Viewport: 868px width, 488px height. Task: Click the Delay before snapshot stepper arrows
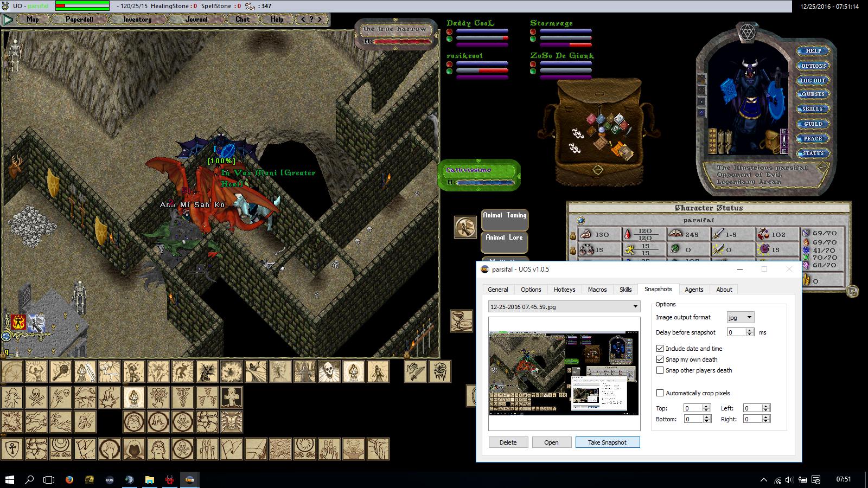tap(750, 332)
